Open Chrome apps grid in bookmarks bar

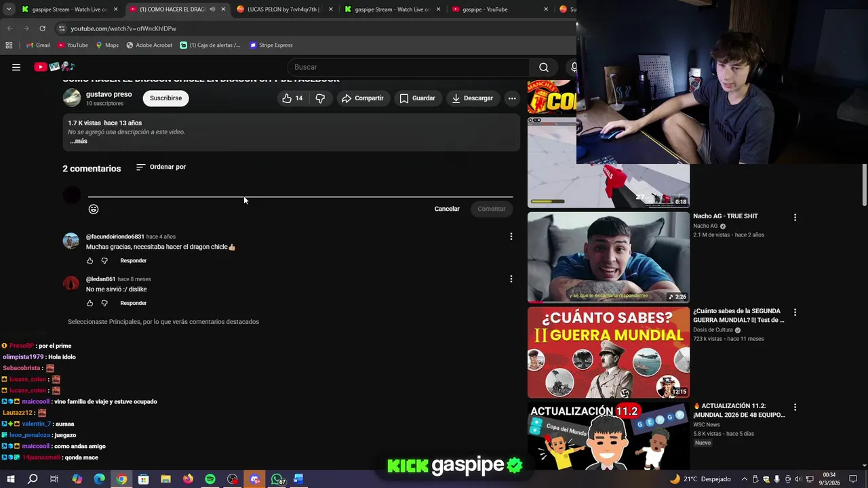pos(9,45)
